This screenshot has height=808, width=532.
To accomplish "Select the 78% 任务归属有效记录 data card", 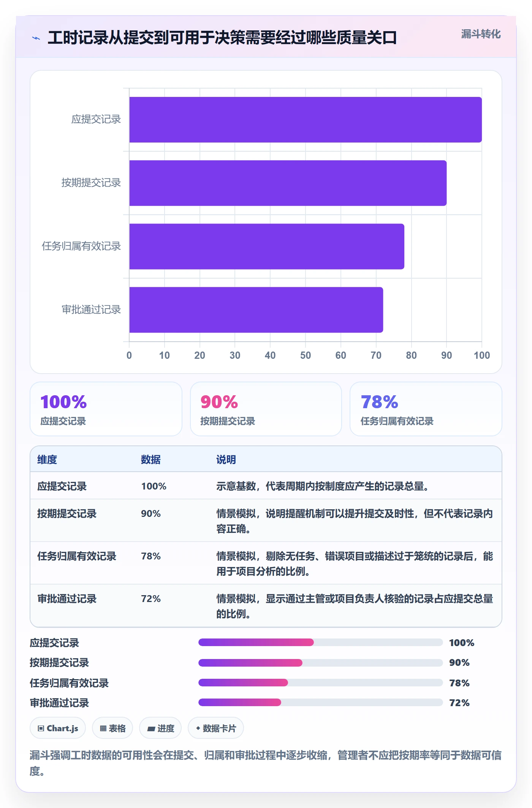I will 426,409.
